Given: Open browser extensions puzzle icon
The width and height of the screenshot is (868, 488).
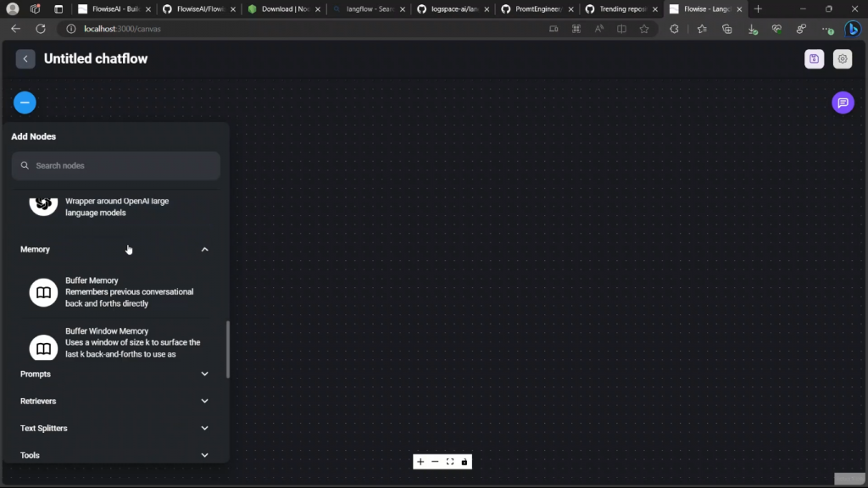Looking at the screenshot, I should [x=674, y=29].
